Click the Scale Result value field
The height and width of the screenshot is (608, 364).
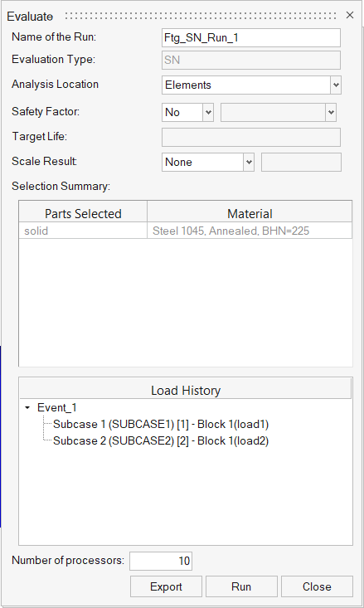point(301,162)
